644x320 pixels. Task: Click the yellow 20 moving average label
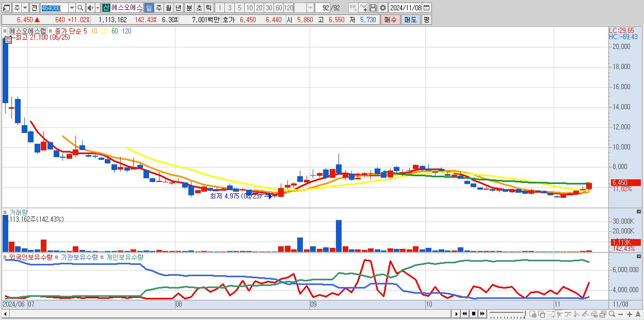pos(104,31)
